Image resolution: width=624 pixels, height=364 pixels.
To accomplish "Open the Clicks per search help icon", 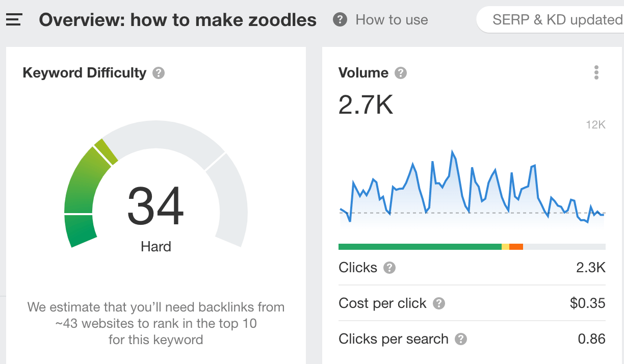I will click(460, 339).
